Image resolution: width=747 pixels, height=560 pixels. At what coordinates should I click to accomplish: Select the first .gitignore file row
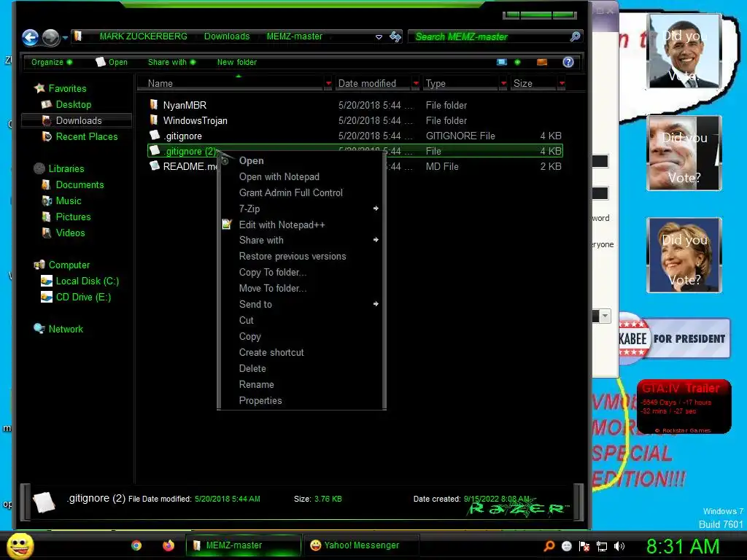coord(355,136)
